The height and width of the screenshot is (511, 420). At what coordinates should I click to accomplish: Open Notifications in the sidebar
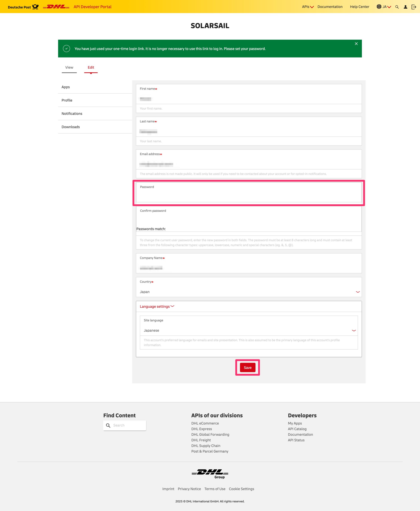(72, 114)
